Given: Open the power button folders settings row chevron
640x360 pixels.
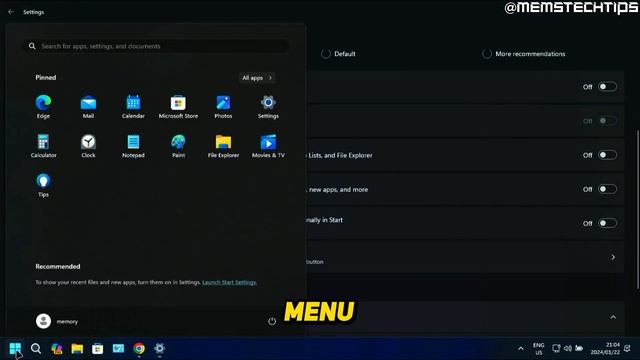Looking at the screenshot, I should [613, 257].
